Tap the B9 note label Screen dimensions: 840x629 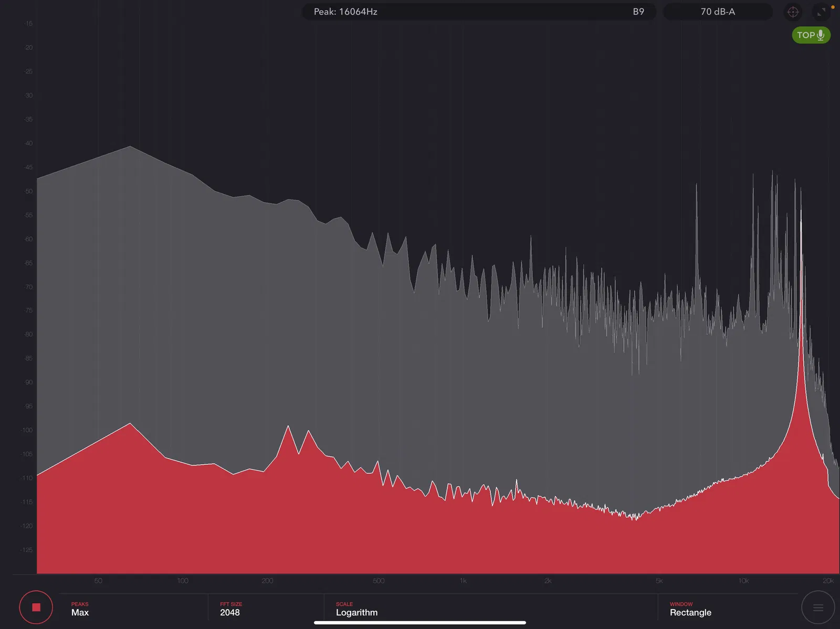pos(638,12)
